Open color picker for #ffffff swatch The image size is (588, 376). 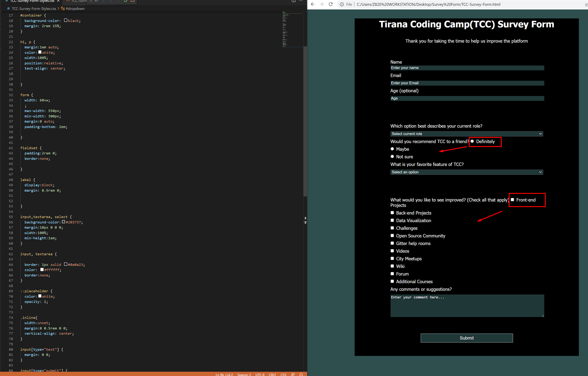pyautogui.click(x=42, y=270)
